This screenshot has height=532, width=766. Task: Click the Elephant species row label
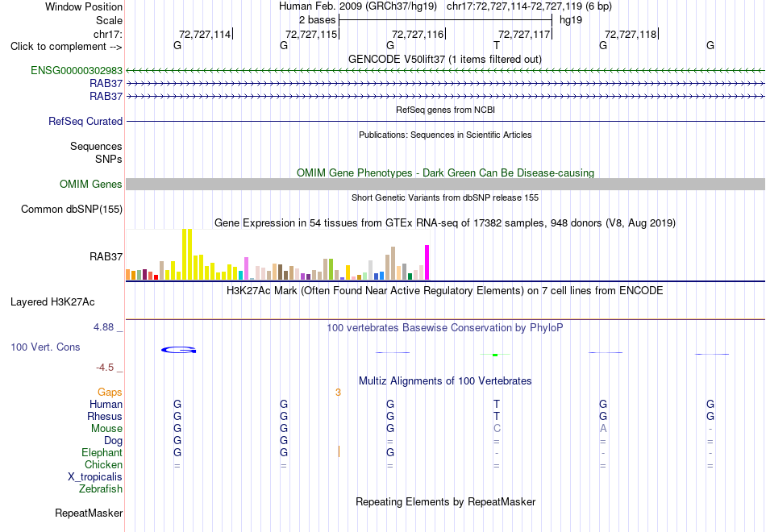point(102,452)
